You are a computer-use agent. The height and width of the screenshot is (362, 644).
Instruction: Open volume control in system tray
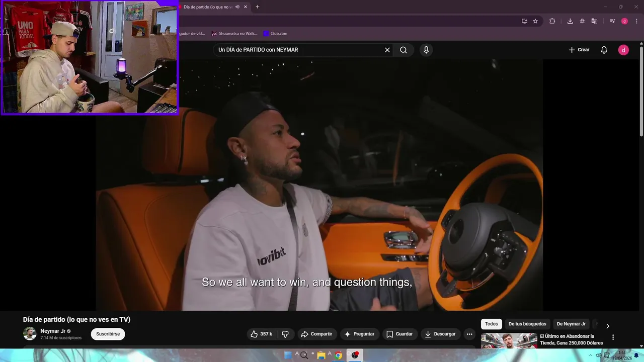598,355
